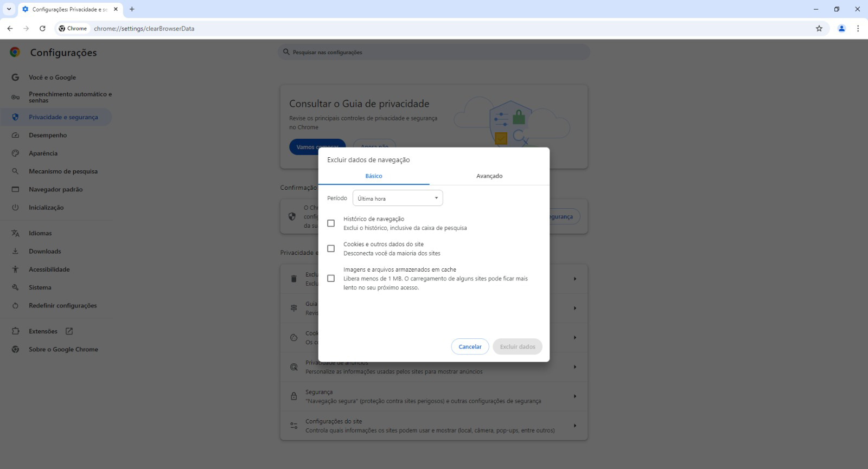Click the Chrome logo beside Configurações
The image size is (868, 469).
(x=15, y=52)
